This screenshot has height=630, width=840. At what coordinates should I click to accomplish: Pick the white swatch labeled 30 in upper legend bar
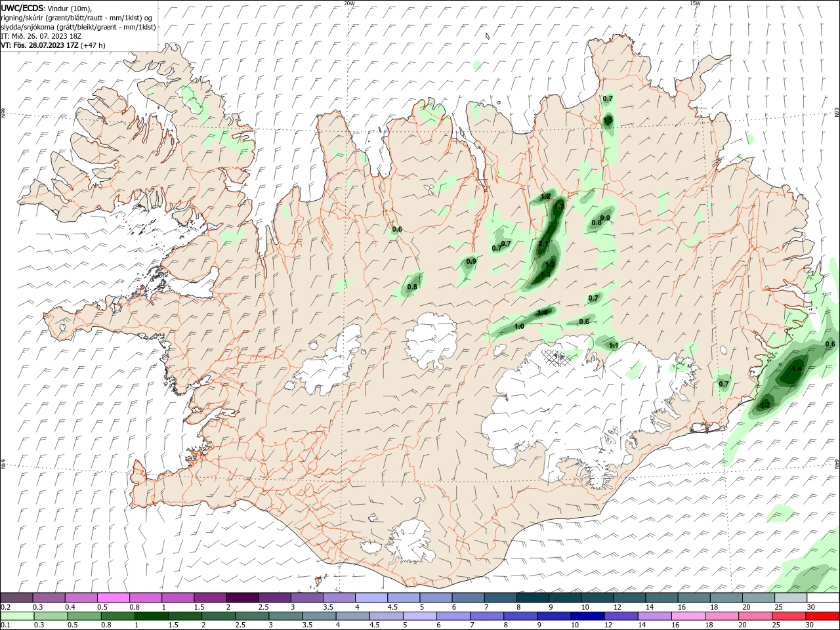(823, 598)
